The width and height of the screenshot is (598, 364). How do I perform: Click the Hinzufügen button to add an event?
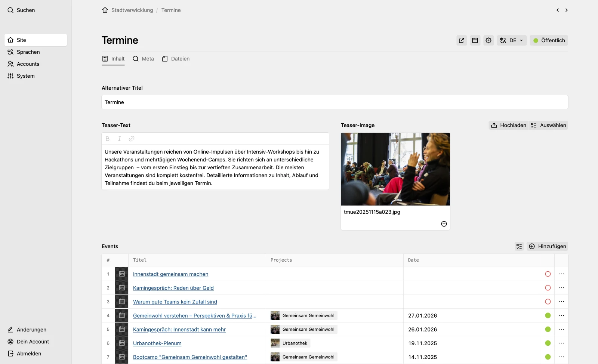click(547, 246)
